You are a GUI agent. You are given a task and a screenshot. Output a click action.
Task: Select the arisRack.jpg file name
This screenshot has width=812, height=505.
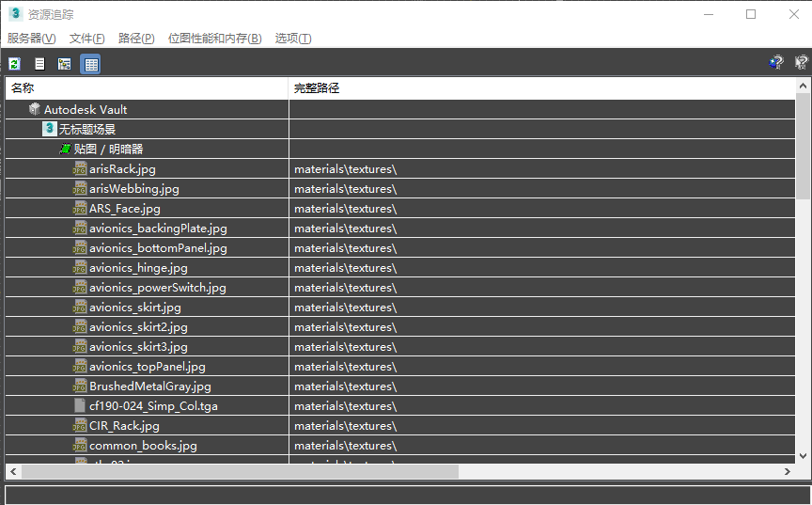122,169
